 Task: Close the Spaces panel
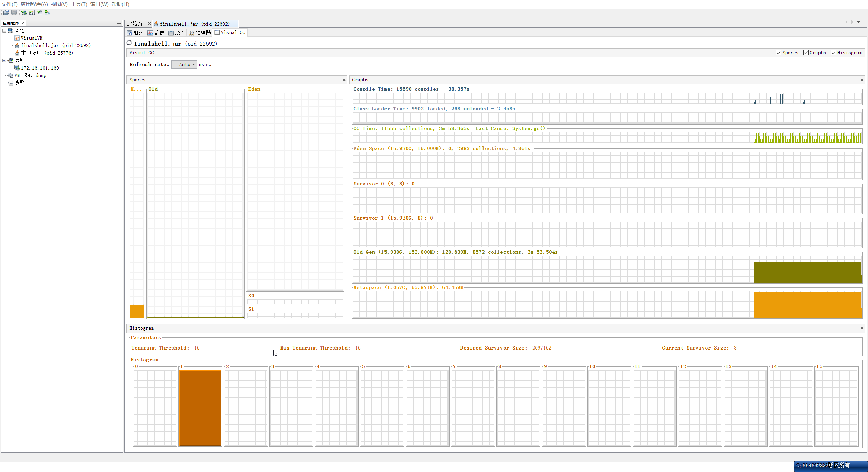tap(344, 80)
